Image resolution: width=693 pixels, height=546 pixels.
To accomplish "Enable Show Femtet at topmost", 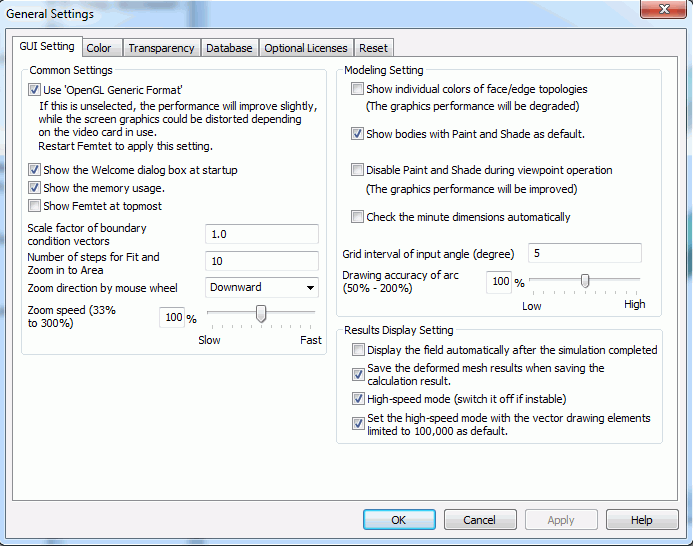I will point(35,206).
